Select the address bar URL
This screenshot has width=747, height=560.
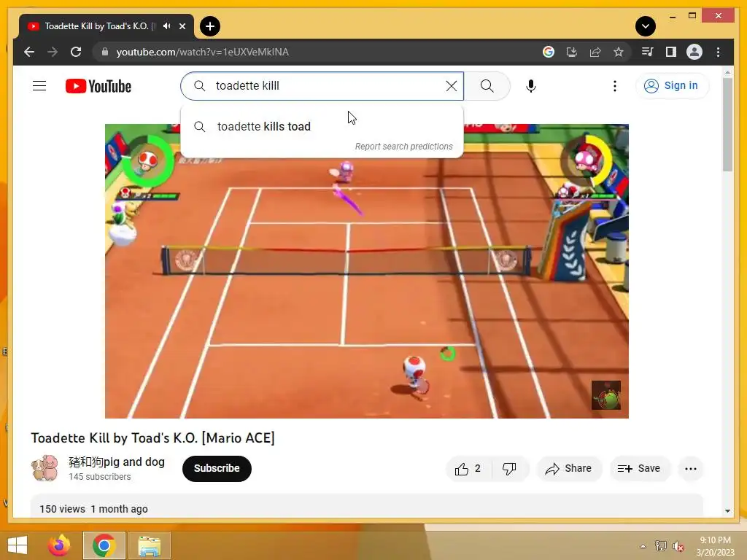pos(203,52)
